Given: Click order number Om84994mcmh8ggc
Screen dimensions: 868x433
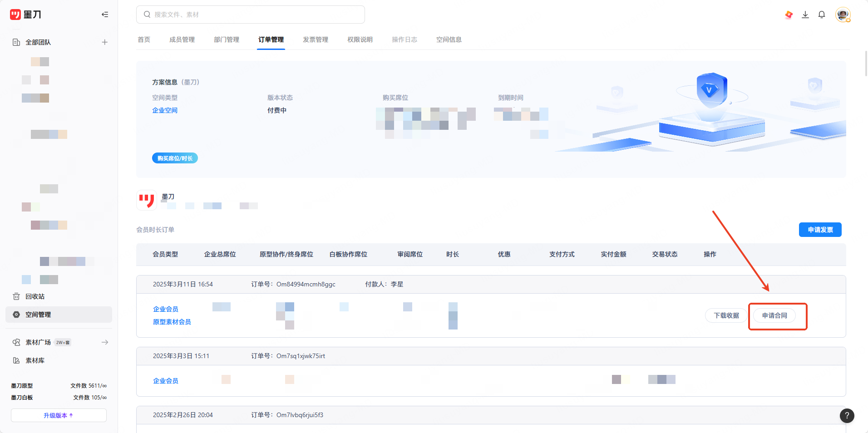Looking at the screenshot, I should [306, 284].
